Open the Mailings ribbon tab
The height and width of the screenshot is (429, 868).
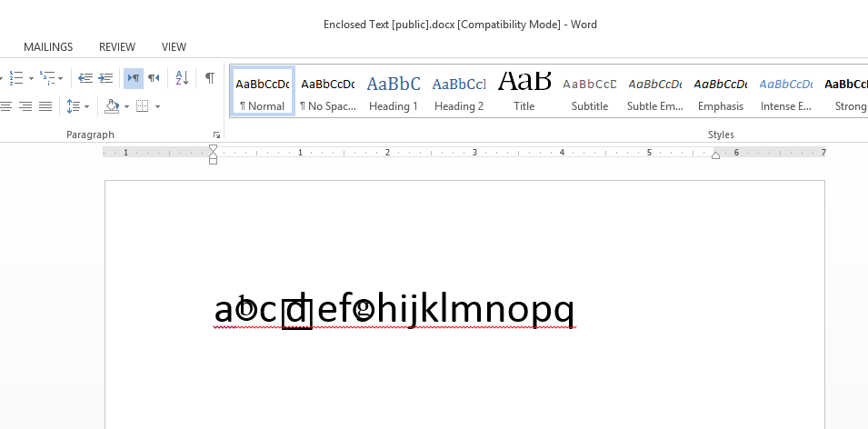[x=48, y=47]
